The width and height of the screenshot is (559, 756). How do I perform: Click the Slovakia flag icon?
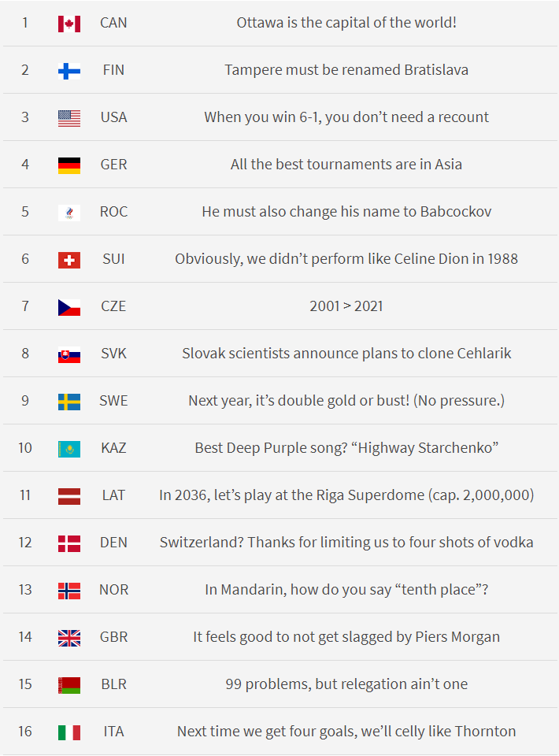[x=69, y=354]
